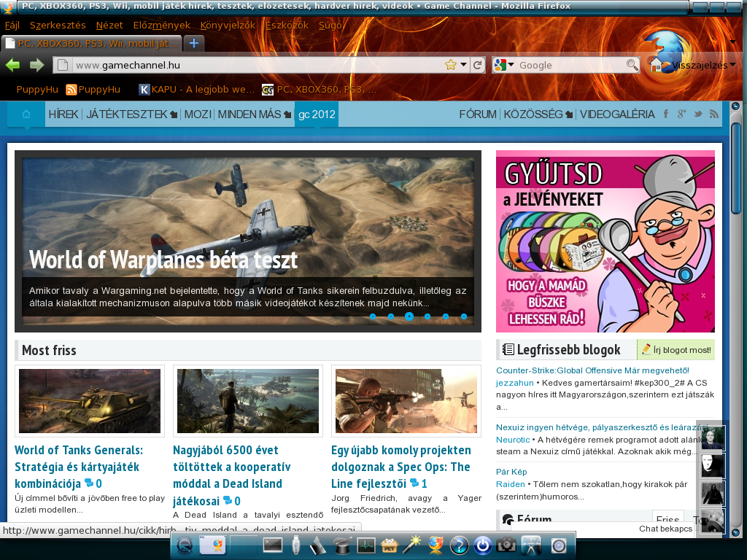Open the speaker volume dock icon

click(x=558, y=545)
